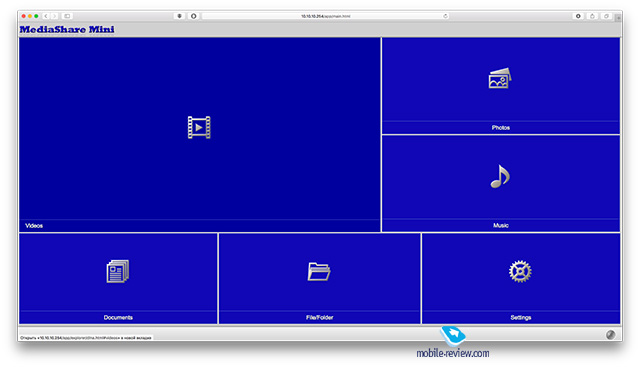
Task: Open the File/Folder icon
Action: coord(319,271)
